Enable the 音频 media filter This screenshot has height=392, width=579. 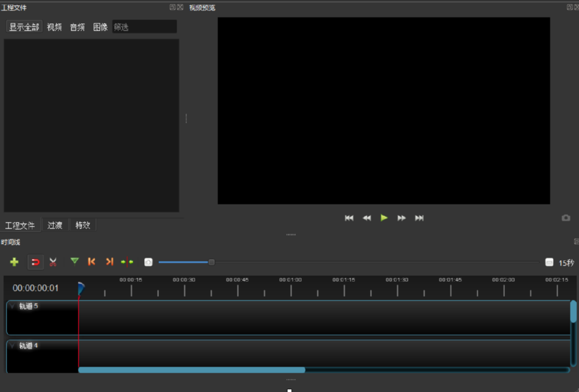77,27
